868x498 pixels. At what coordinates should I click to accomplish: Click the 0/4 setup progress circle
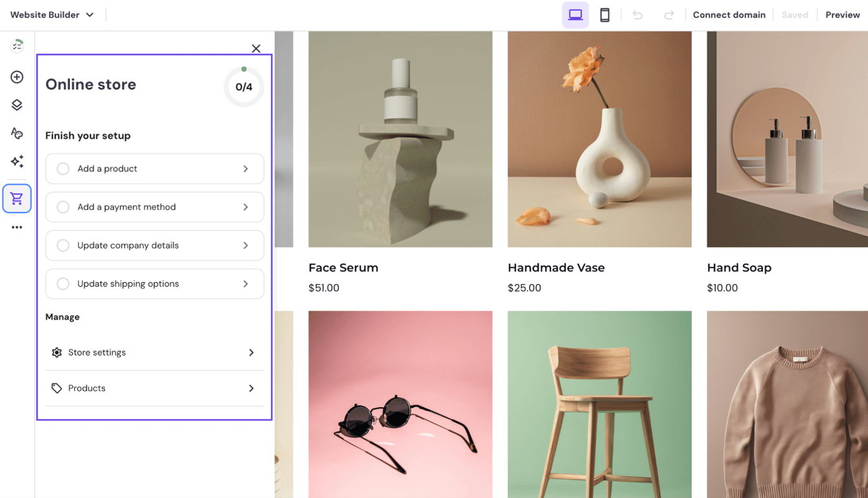tap(243, 86)
